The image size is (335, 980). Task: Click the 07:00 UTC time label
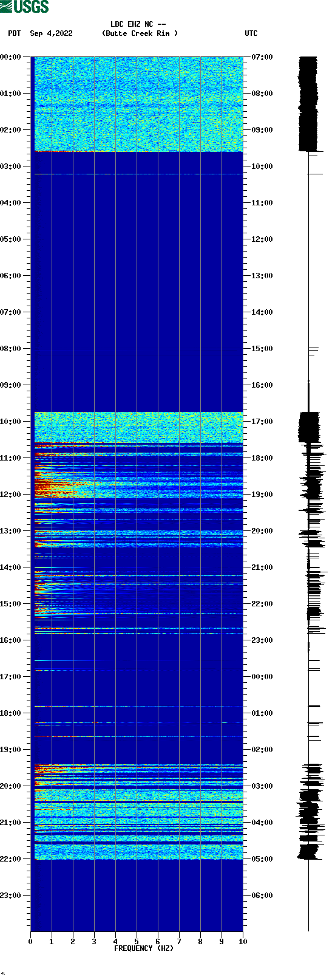pyautogui.click(x=262, y=57)
